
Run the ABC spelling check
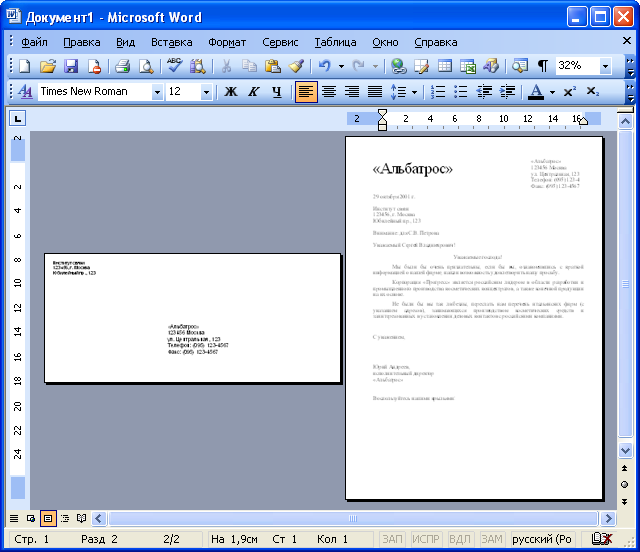174,66
